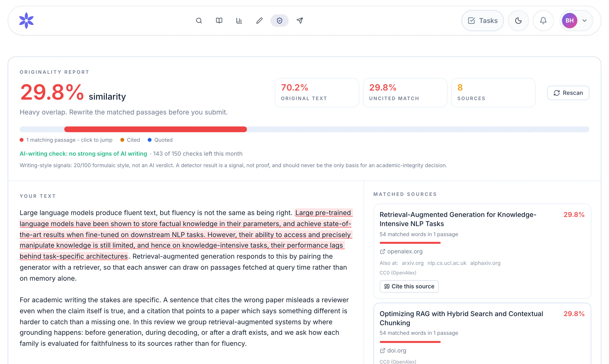609x364 pixels.
Task: Click the purple flower app logo
Action: coord(26,21)
